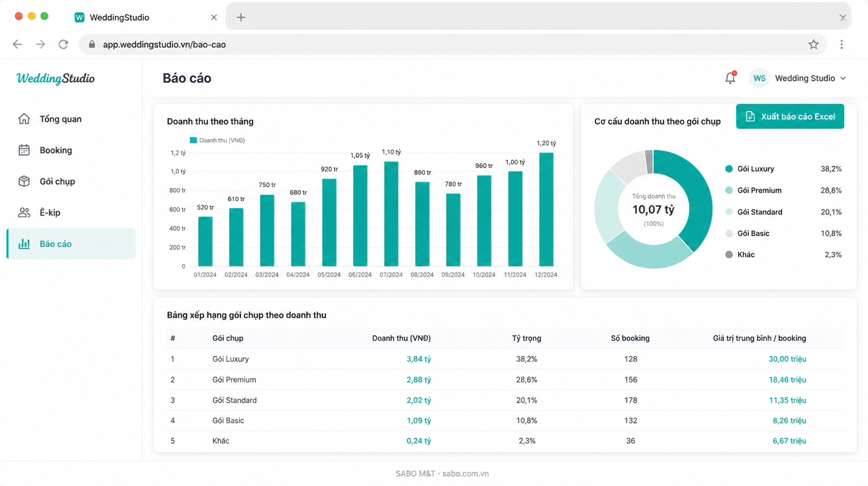Click the address bar lock icon
Image resolution: width=868 pixels, height=486 pixels.
(92, 45)
